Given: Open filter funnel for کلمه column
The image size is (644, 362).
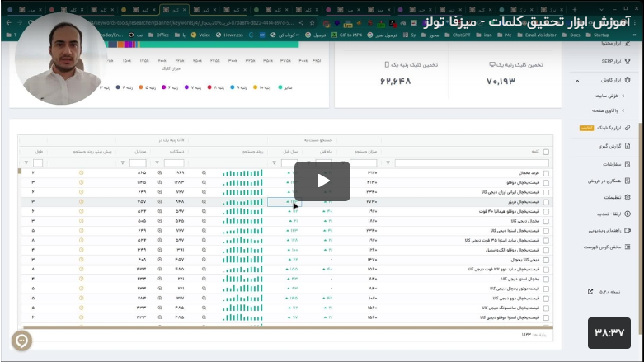Looking at the screenshot, I should [x=388, y=163].
